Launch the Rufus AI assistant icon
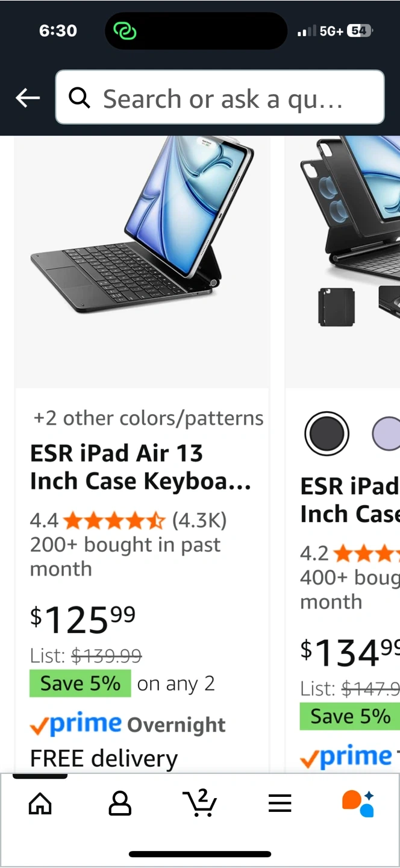 [358, 804]
